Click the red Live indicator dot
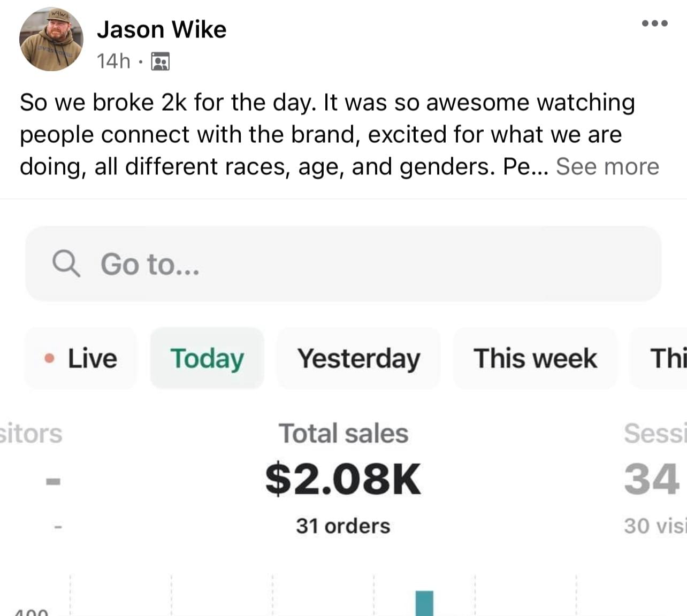687x616 pixels. [x=50, y=358]
